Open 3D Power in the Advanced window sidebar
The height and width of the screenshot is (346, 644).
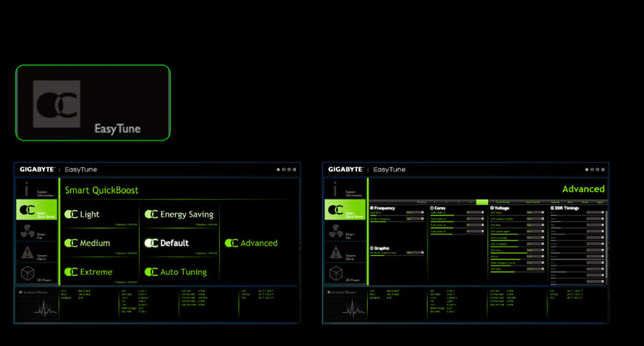point(343,275)
